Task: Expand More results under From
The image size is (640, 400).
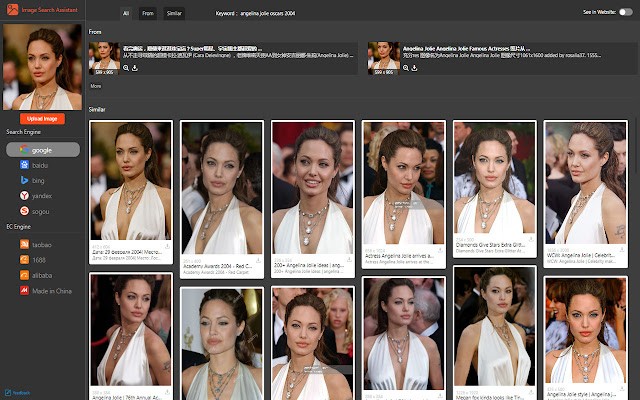Action: pyautogui.click(x=96, y=86)
